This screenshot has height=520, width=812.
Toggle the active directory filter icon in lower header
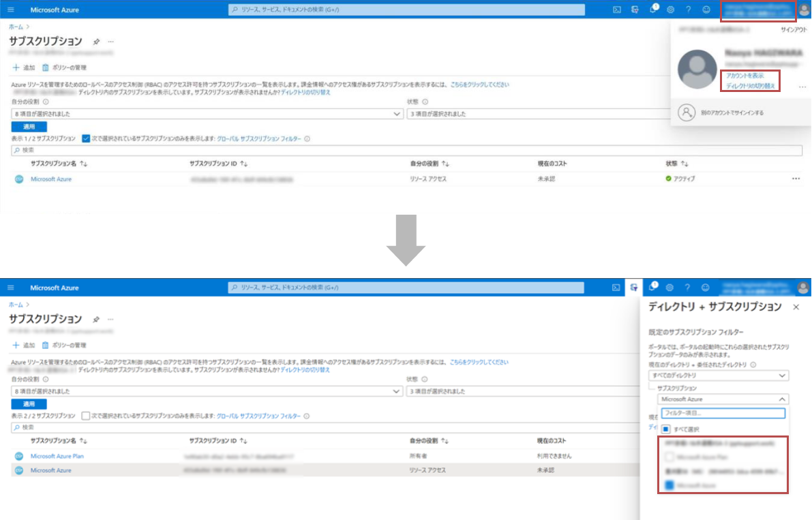coord(634,288)
